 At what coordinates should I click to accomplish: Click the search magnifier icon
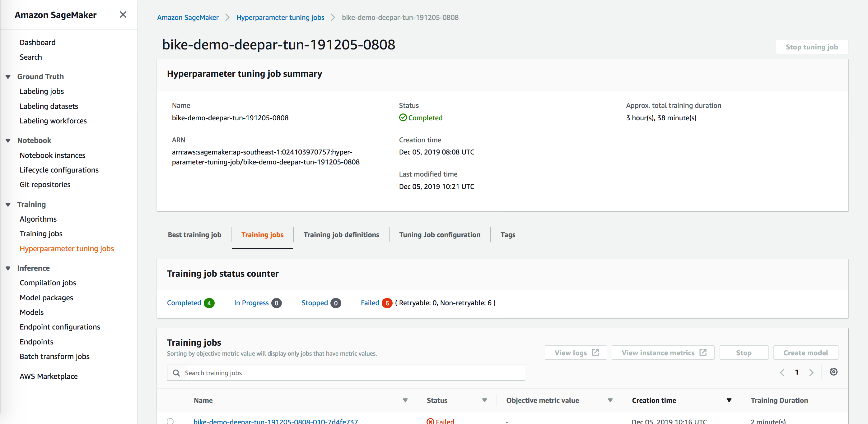[176, 373]
